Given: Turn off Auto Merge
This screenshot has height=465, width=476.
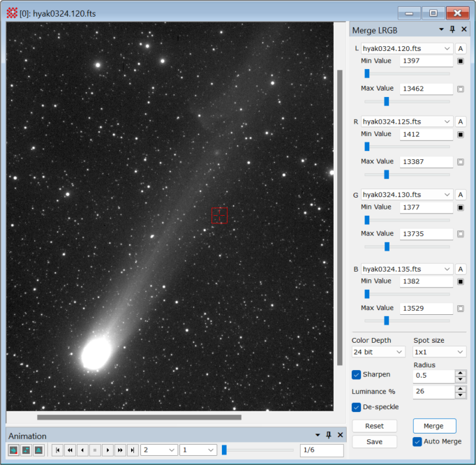Looking at the screenshot, I should point(417,441).
